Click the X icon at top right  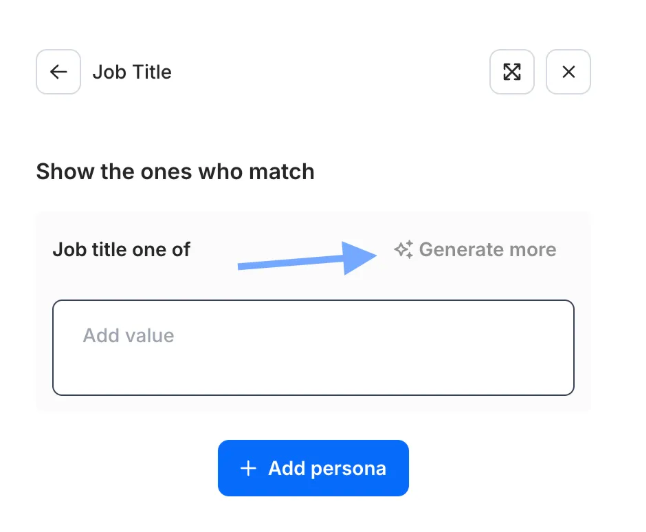[569, 72]
